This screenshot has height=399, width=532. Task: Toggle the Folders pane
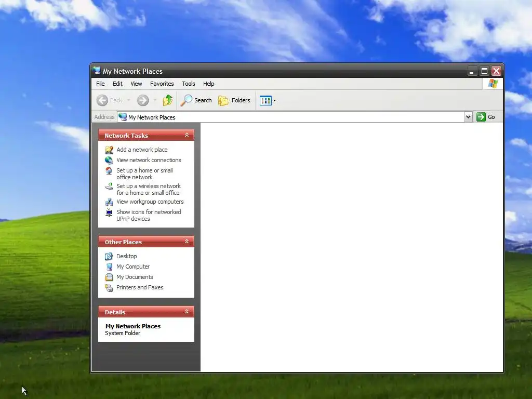point(234,100)
